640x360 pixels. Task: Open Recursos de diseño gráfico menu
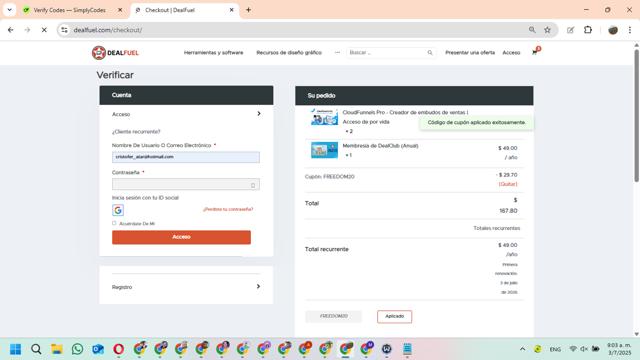289,53
